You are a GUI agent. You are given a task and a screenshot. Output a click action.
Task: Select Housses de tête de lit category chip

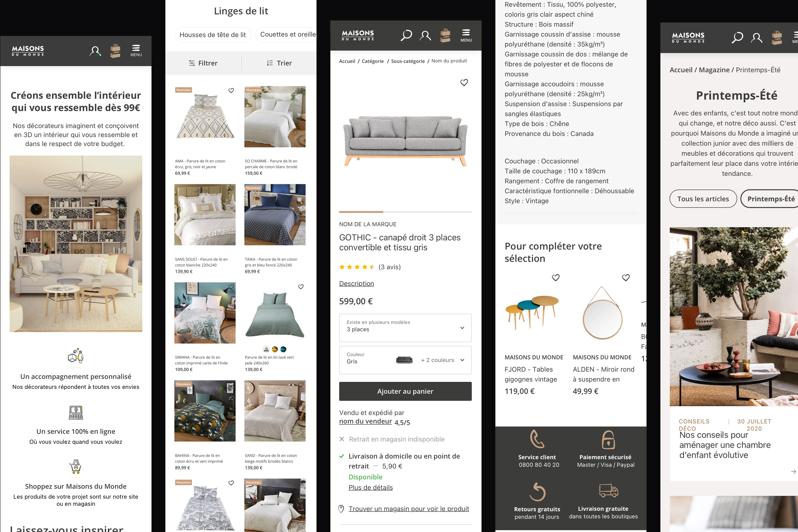coord(213,35)
